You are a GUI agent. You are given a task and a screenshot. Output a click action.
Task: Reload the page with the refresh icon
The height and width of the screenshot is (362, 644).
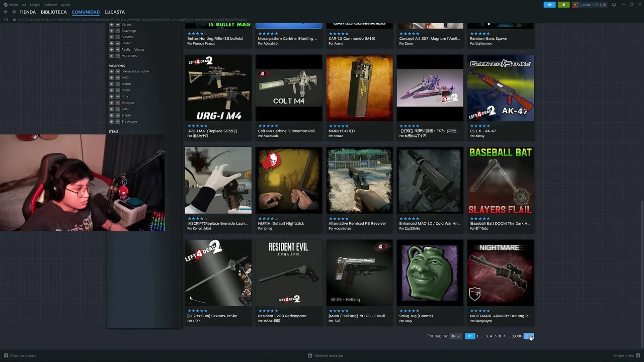click(x=6, y=20)
